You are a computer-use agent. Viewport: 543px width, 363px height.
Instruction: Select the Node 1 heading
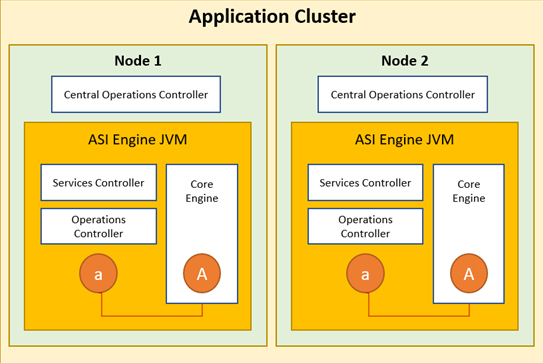tap(138, 61)
